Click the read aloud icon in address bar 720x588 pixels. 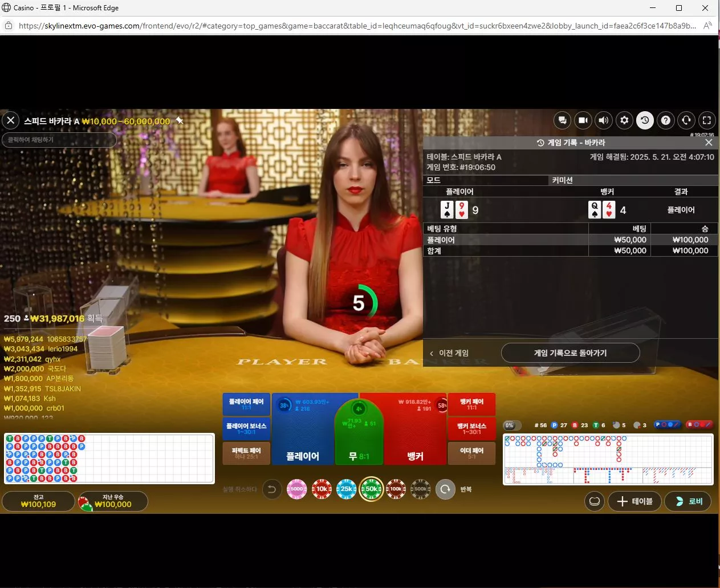pyautogui.click(x=707, y=26)
